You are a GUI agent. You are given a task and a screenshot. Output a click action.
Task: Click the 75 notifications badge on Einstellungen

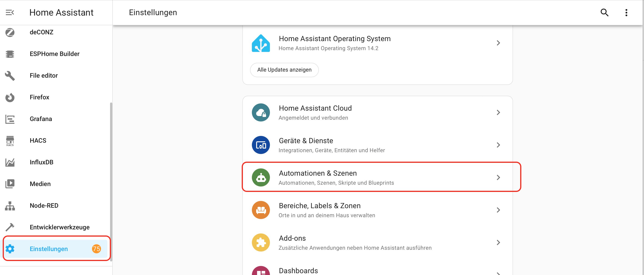click(97, 249)
